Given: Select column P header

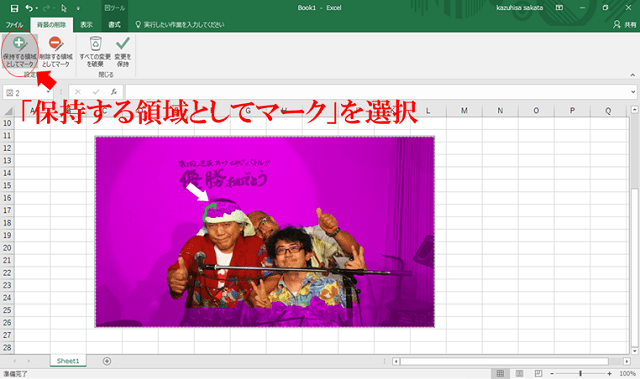Looking at the screenshot, I should pos(572,111).
